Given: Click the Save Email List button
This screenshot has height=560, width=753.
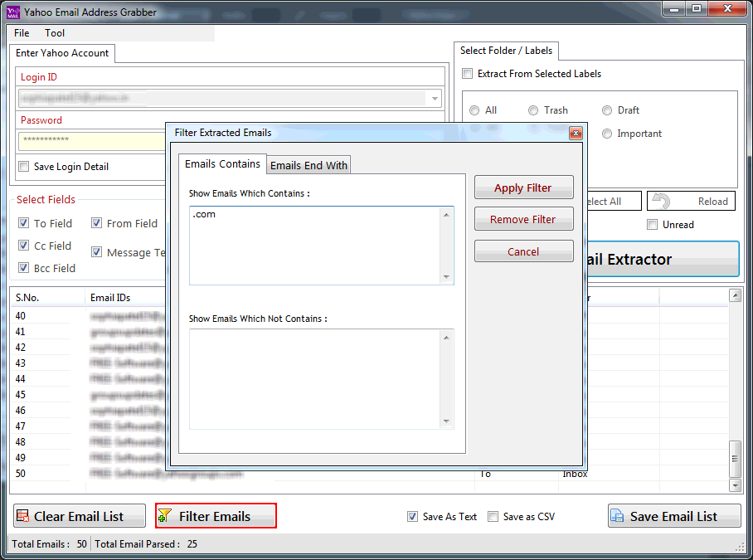Looking at the screenshot, I should point(674,516).
